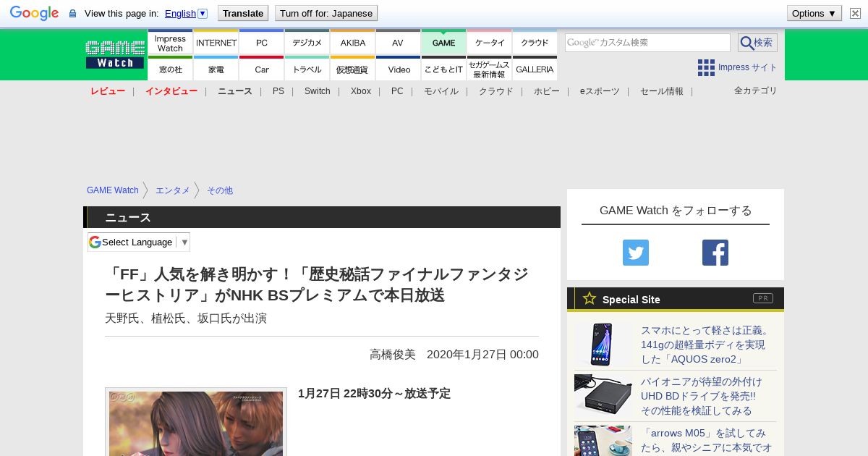This screenshot has width=868, height=456.
Task: Go to クラウド category in nav row
Action: [x=496, y=91]
